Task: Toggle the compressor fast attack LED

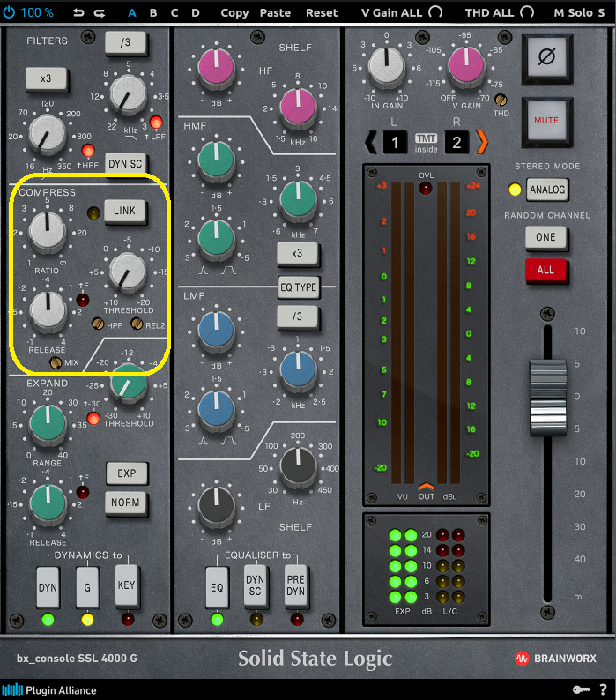Action: tap(83, 300)
